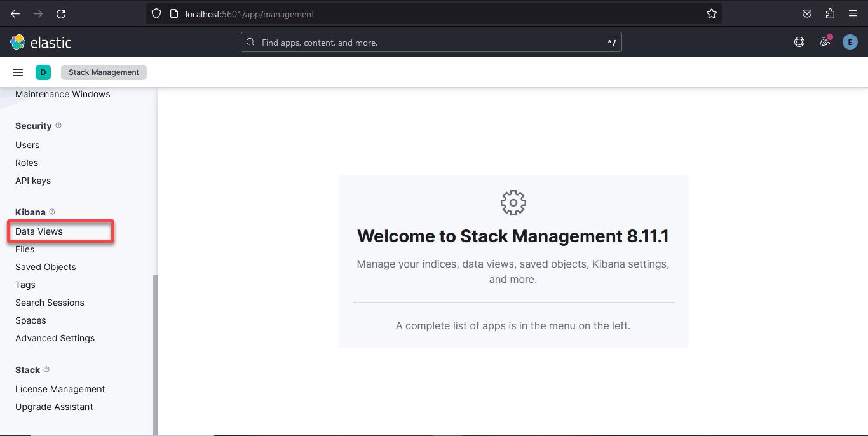Open the Upgrade Assistant page
Viewport: 868px width, 436px height.
click(x=54, y=406)
